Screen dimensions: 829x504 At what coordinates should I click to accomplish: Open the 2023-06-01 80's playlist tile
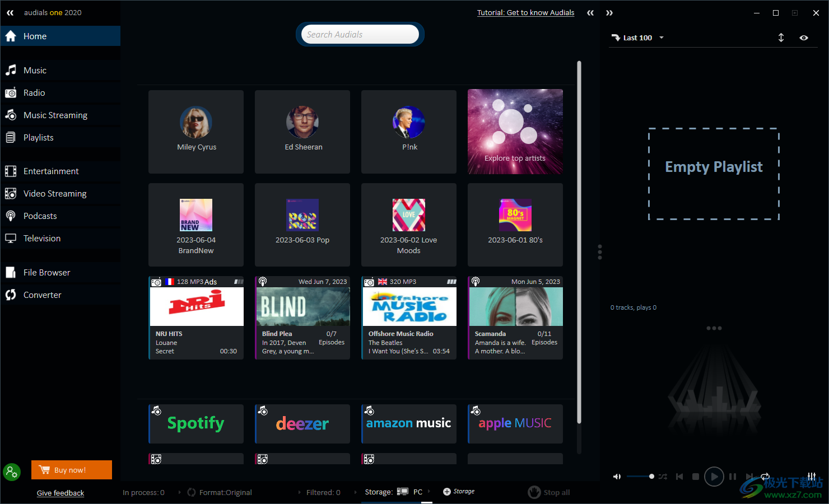[x=515, y=225]
